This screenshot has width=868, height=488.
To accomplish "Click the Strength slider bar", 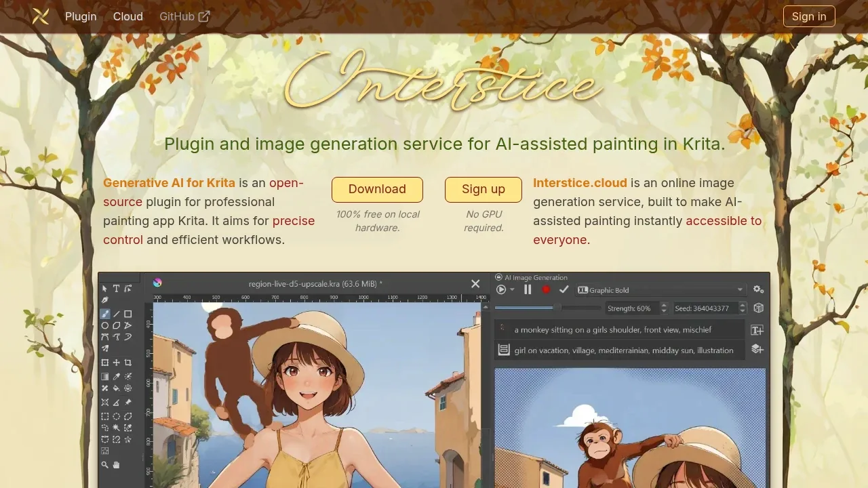I will pyautogui.click(x=548, y=308).
